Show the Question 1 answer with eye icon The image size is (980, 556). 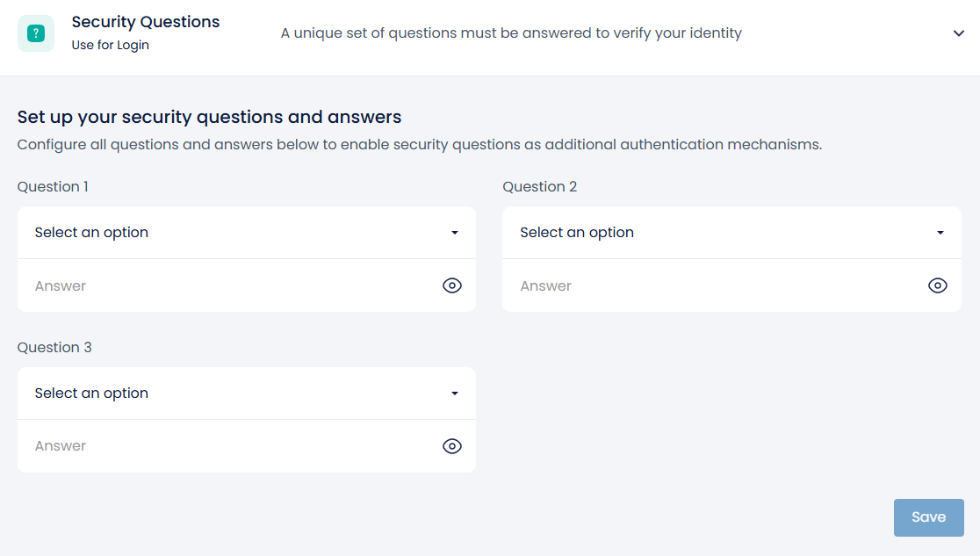(452, 285)
